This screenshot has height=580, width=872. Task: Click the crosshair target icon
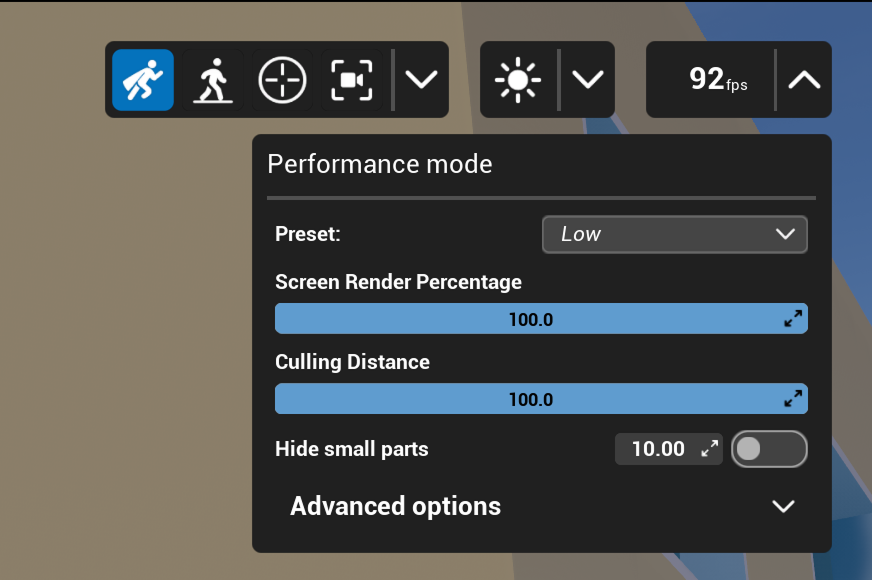282,79
